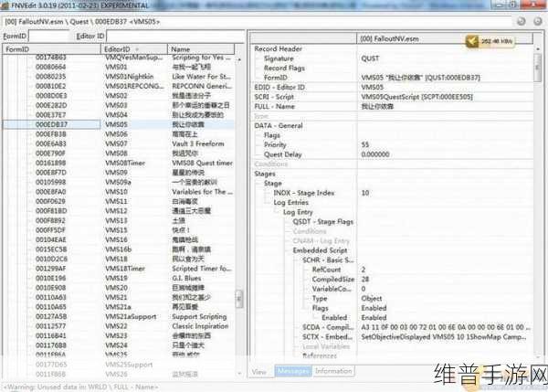Select record 0010E908 VMS20
This screenshot has height=392, width=548.
pyautogui.click(x=119, y=288)
